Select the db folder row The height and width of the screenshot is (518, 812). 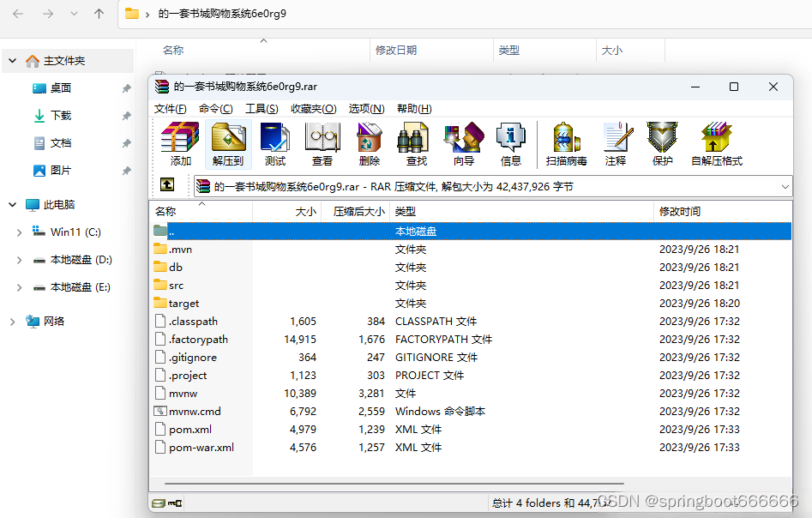tap(470, 268)
